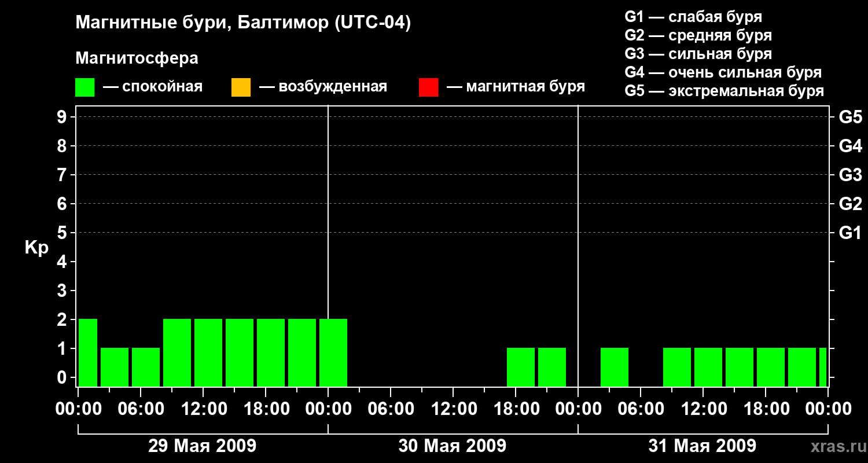Select the 'G1 — слабая буря' legend line

tap(693, 17)
